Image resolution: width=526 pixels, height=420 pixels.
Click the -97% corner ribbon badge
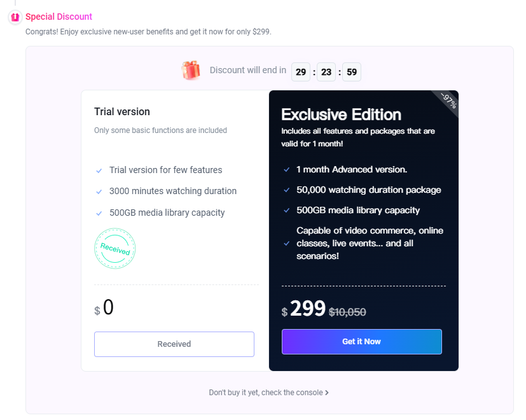coord(448,101)
